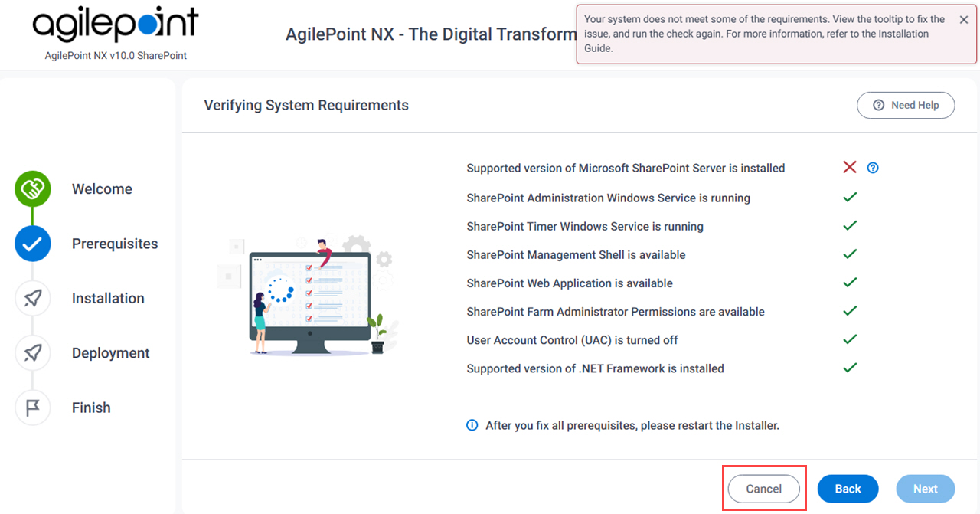Click 'After you fix all prerequisites' note text

[x=632, y=425]
